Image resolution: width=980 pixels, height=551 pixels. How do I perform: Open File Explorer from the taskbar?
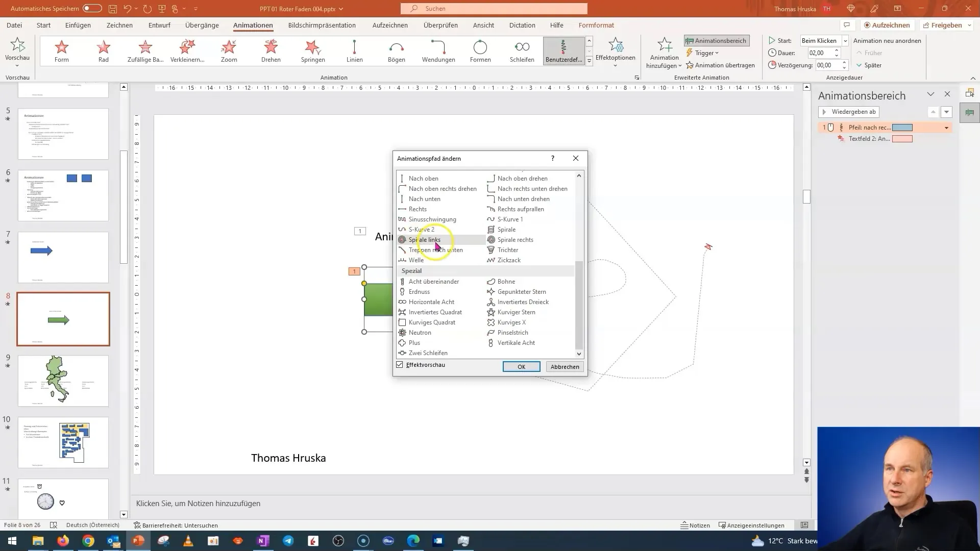coord(38,541)
